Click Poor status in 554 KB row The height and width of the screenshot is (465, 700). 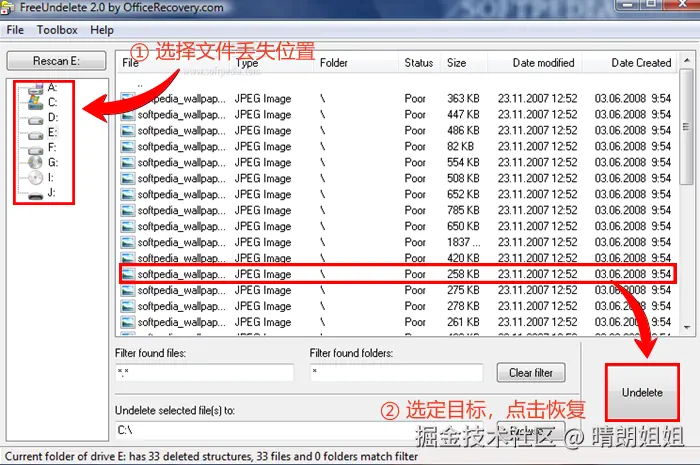[x=415, y=162]
